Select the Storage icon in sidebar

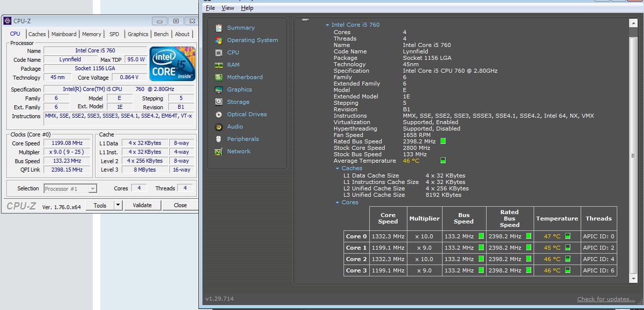coord(219,102)
